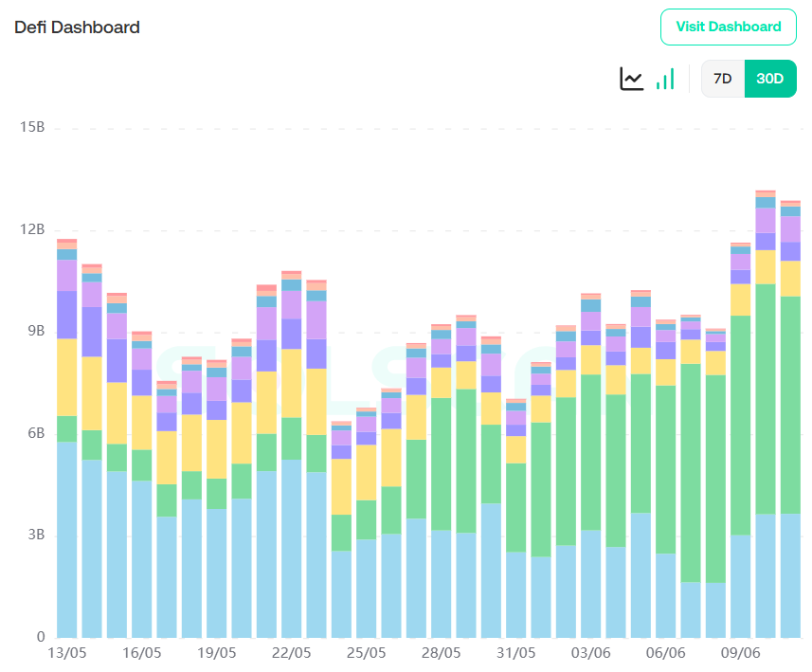The height and width of the screenshot is (672, 812).
Task: Select light blue segment of 22/05 bar
Action: (x=292, y=548)
